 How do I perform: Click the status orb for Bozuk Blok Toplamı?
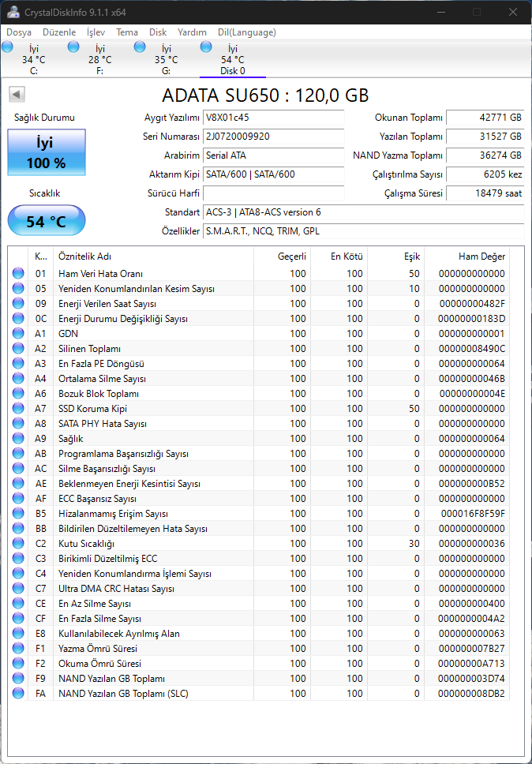(18, 393)
